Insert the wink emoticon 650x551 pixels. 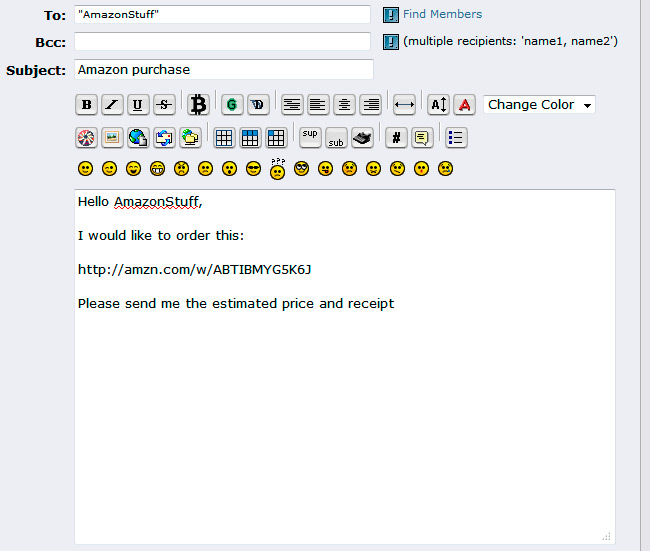[x=109, y=169]
